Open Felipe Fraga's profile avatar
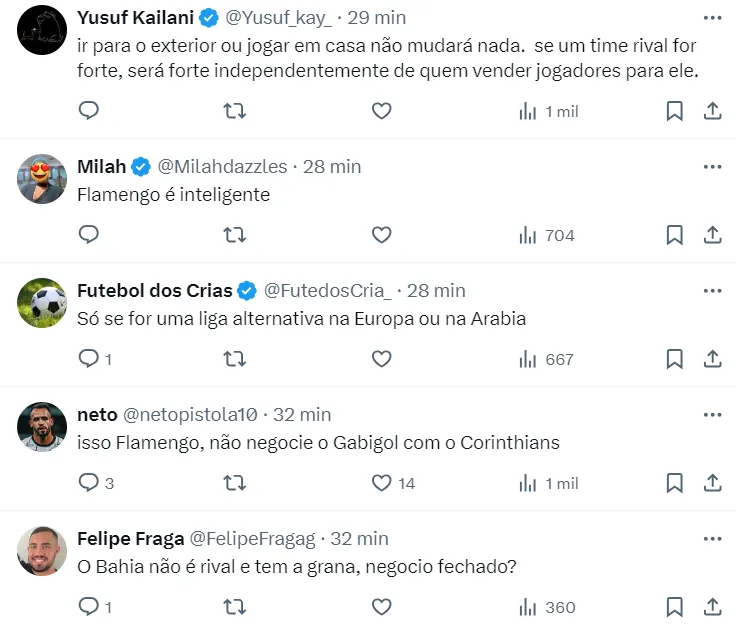736x634 pixels. [x=42, y=552]
